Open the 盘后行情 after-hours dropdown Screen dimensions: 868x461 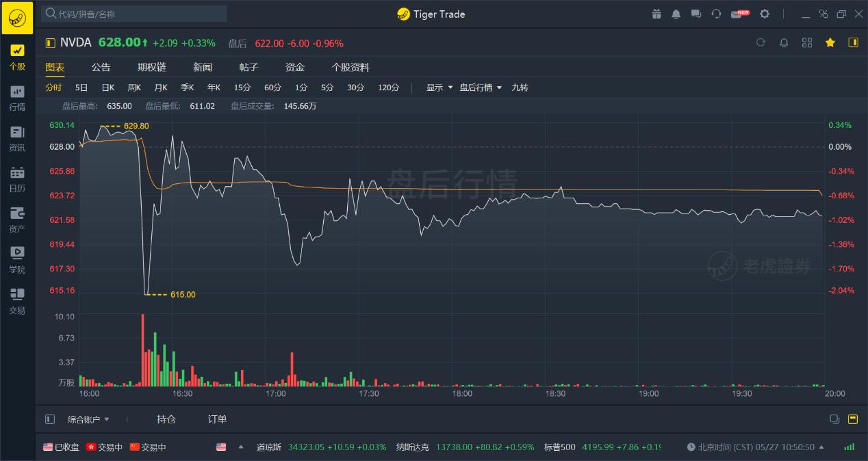[x=481, y=88]
